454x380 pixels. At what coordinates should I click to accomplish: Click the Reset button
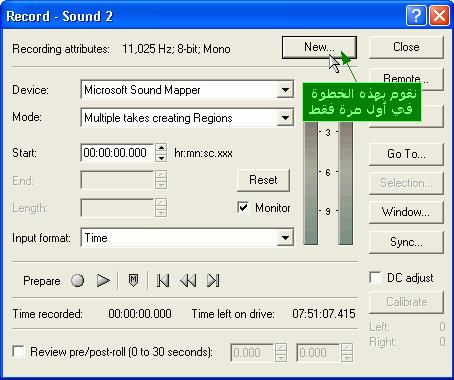pyautogui.click(x=263, y=180)
